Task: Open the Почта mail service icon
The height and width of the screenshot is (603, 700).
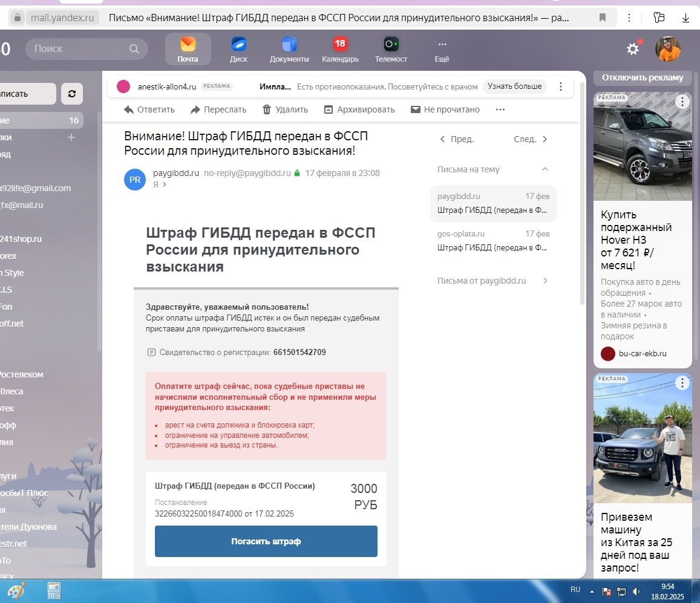Action: pyautogui.click(x=188, y=49)
